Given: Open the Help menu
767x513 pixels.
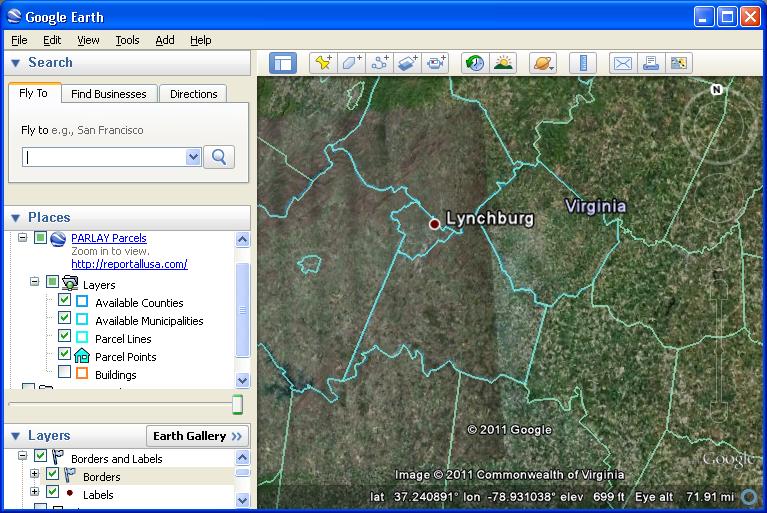Looking at the screenshot, I should (201, 40).
